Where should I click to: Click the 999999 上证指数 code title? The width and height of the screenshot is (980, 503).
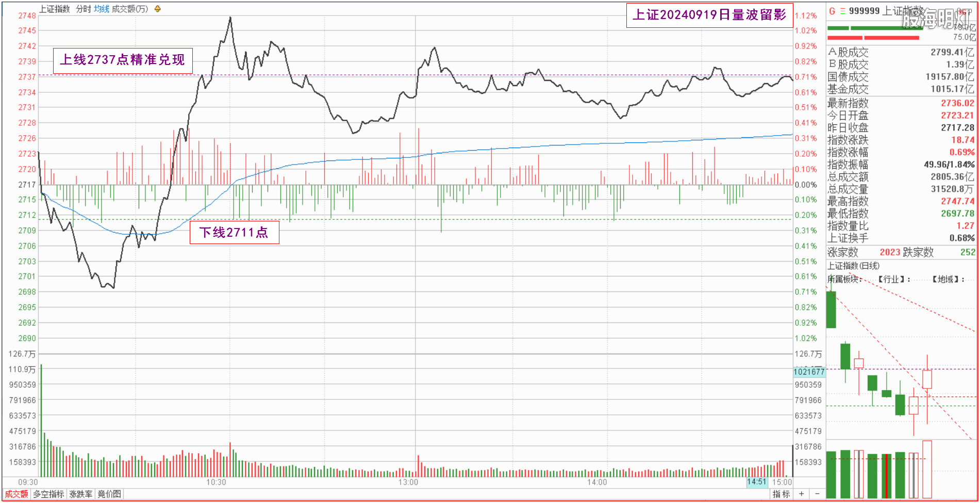coord(887,11)
